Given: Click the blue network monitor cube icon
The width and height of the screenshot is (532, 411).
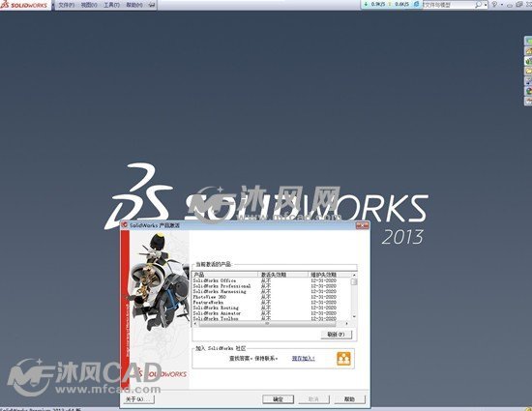Looking at the screenshot, I should [416, 5].
